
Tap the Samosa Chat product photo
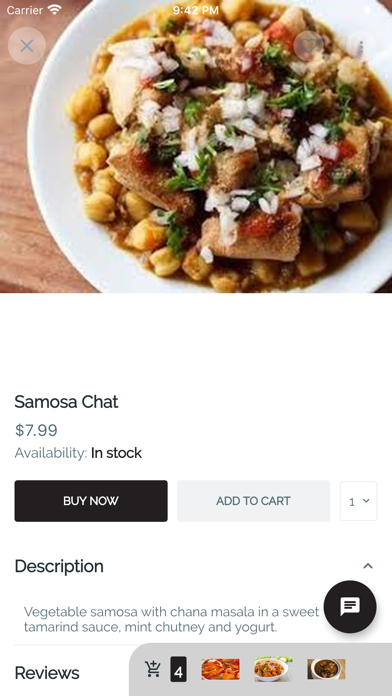coord(196,146)
